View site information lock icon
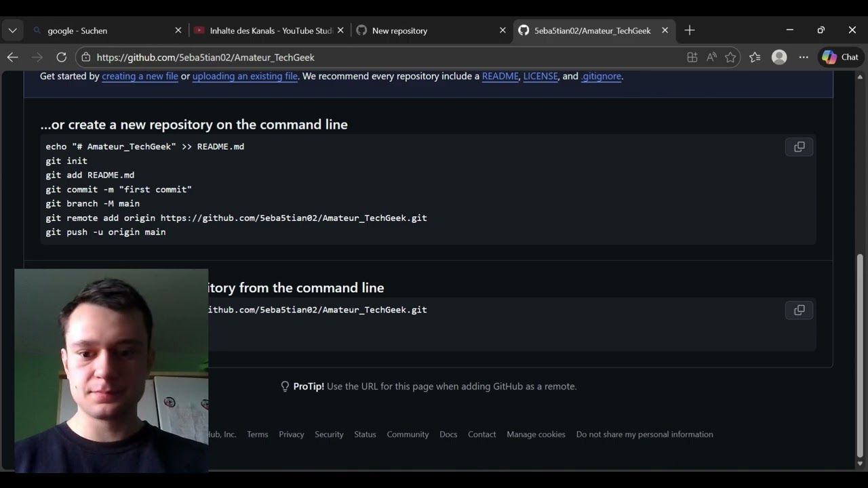Image resolution: width=868 pixels, height=488 pixels. [x=85, y=58]
